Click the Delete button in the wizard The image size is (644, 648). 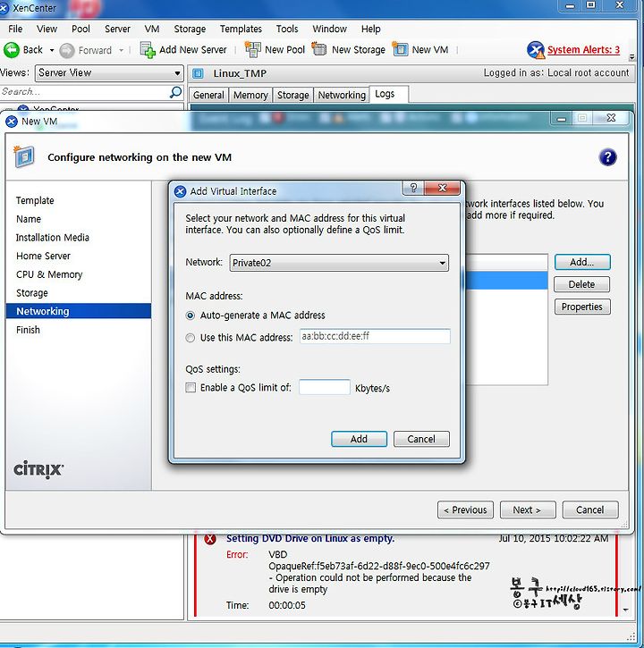tap(582, 284)
